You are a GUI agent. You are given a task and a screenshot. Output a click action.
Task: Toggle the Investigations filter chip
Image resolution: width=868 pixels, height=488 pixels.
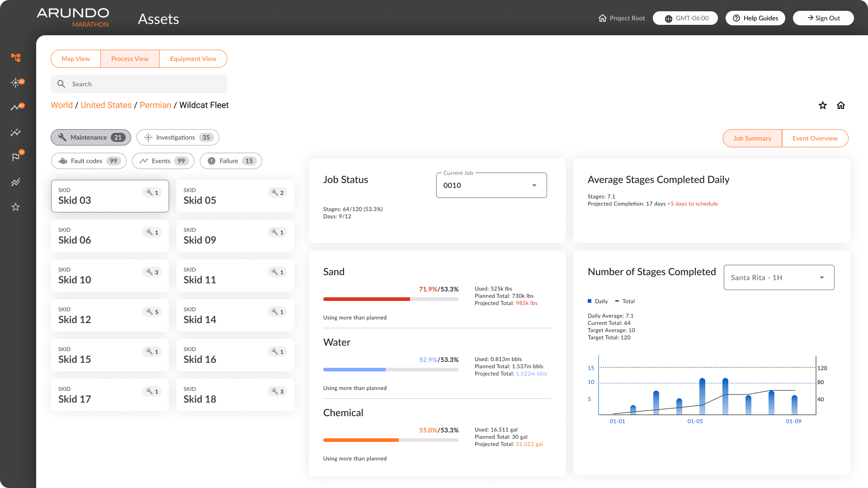coord(178,137)
